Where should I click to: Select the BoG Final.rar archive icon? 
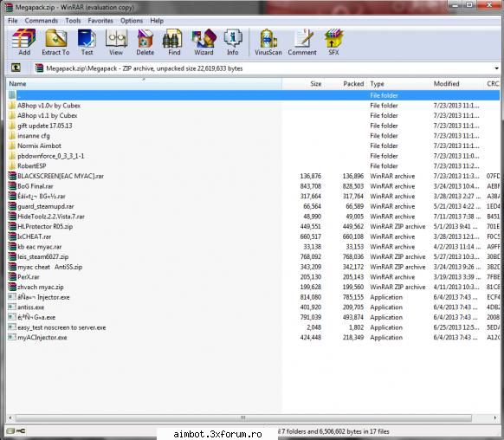pyautogui.click(x=12, y=186)
